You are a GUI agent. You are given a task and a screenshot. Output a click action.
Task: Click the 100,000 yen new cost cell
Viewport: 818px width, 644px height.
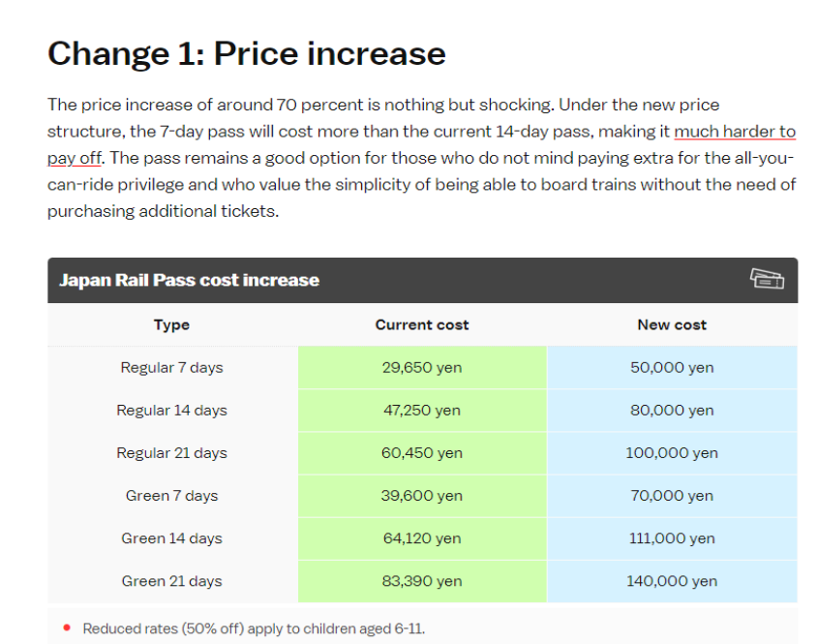(672, 453)
